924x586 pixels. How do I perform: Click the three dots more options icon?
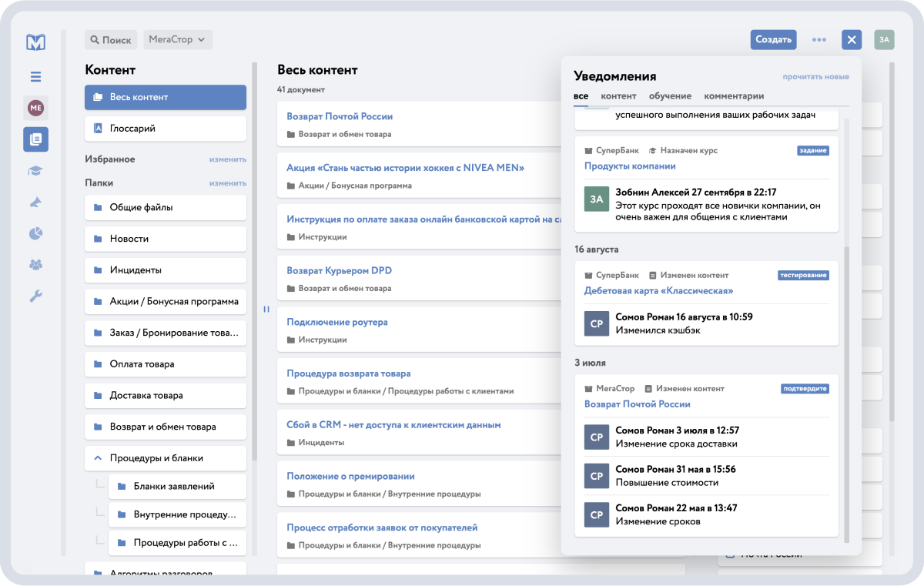(x=819, y=39)
